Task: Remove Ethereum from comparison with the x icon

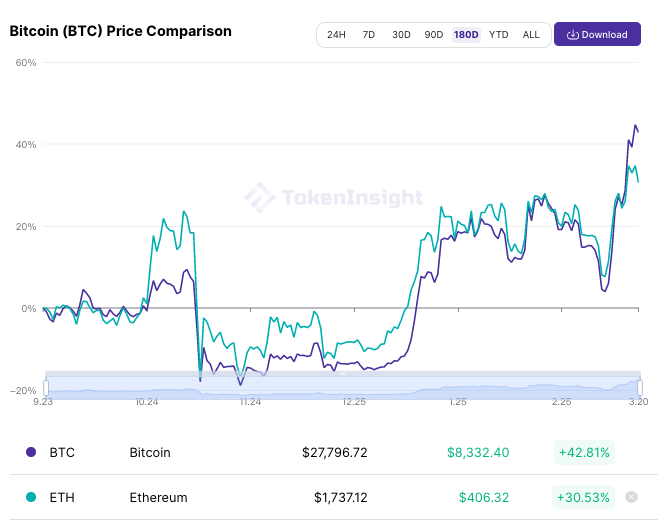Action: (x=631, y=497)
